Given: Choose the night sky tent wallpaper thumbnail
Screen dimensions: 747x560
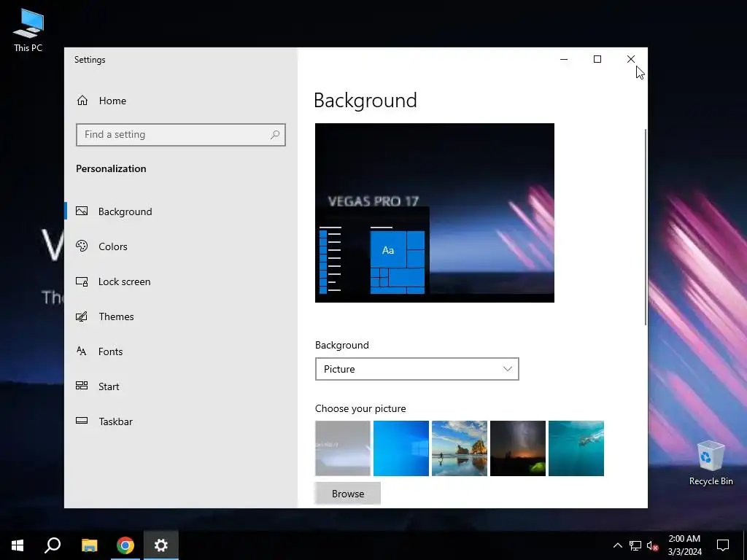Looking at the screenshot, I should [x=518, y=448].
